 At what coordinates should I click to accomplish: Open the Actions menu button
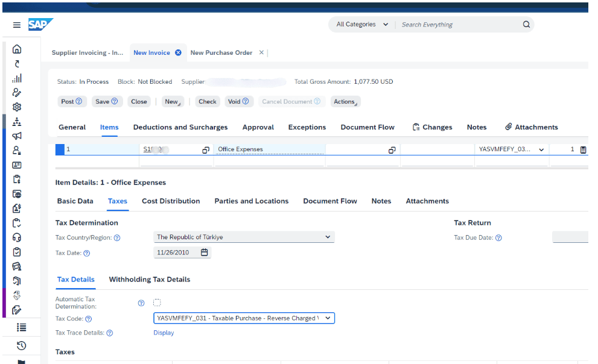[345, 102]
